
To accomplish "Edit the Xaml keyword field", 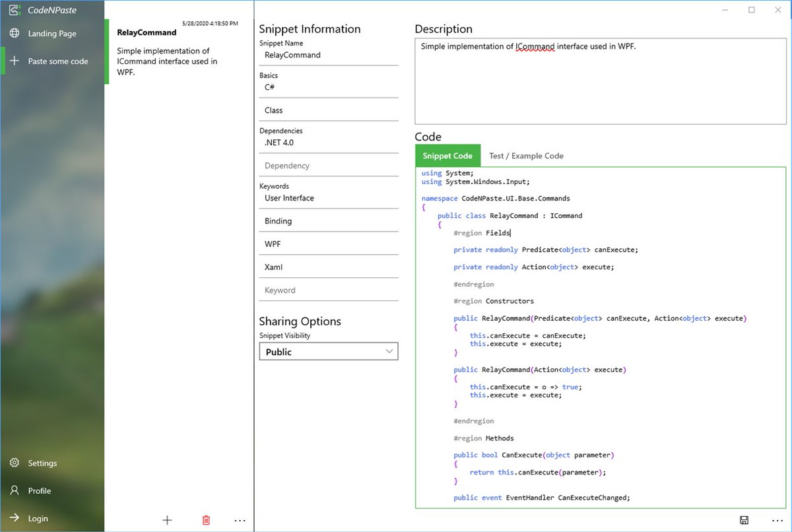I will (329, 267).
